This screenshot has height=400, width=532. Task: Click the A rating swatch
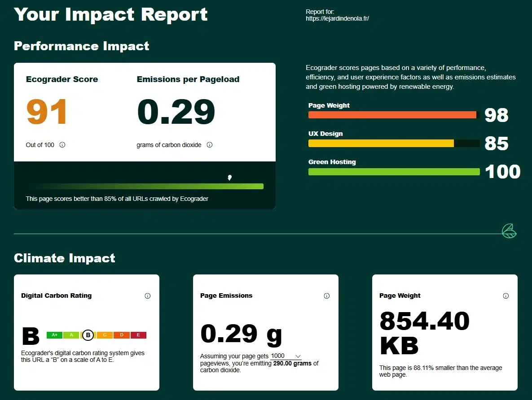71,335
